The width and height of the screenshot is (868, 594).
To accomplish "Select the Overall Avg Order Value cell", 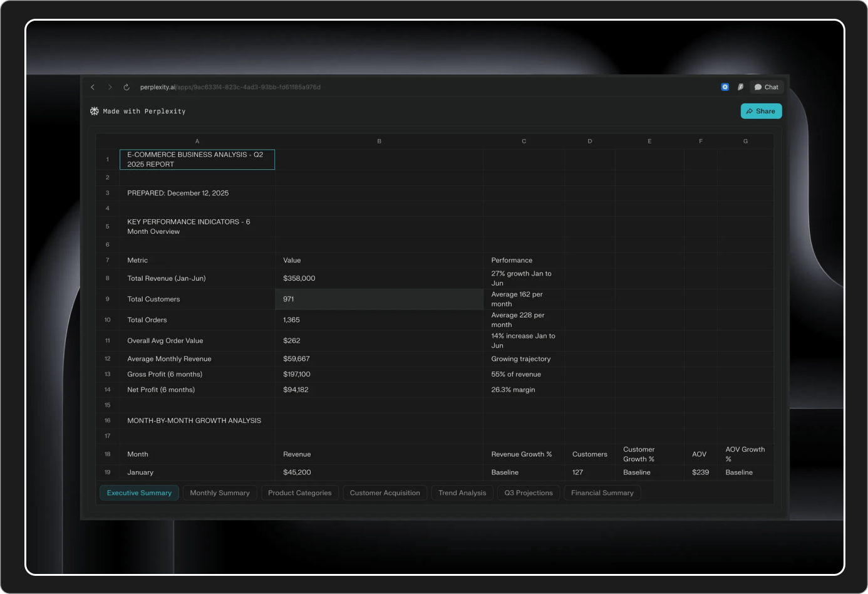I will click(x=197, y=341).
